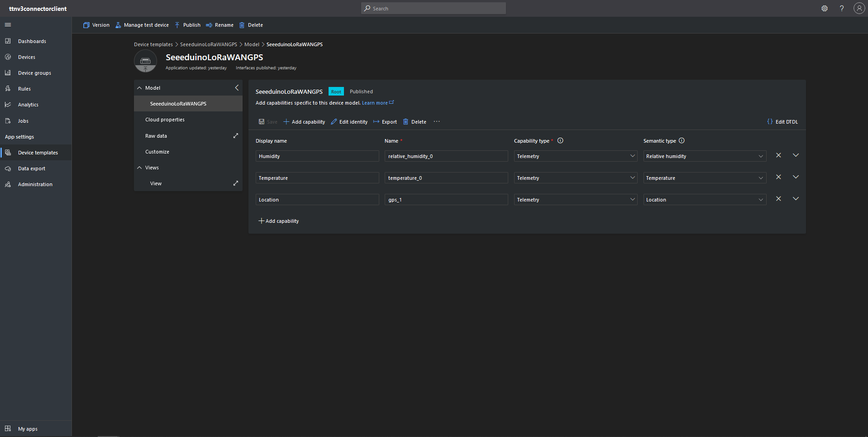Screen dimensions: 868x437
Task: Open Capability type dropdown for Humidity
Action: (575, 156)
